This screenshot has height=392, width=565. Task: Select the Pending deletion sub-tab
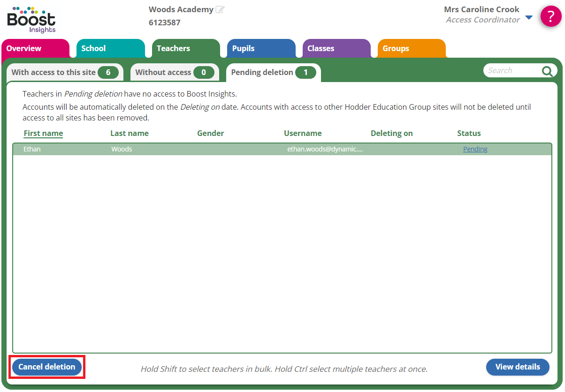pos(273,72)
